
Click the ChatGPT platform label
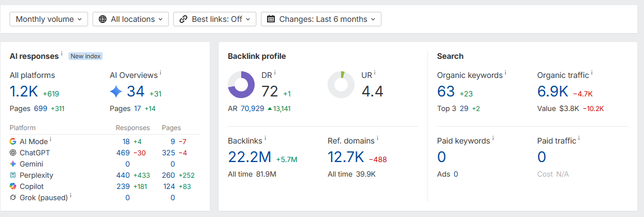35,153
